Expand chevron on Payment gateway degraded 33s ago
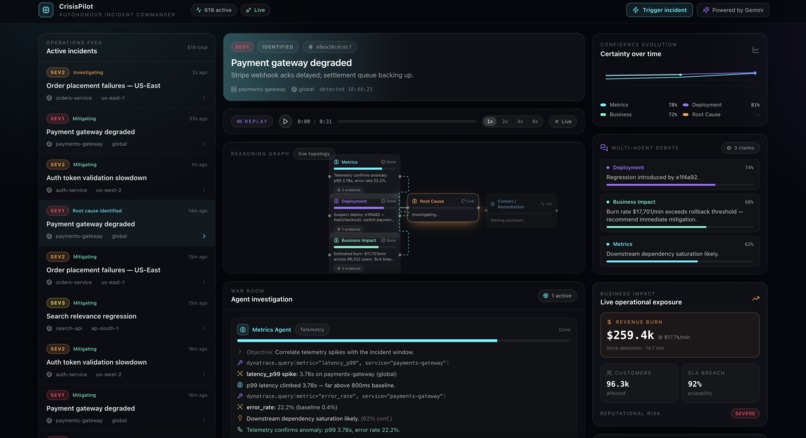The height and width of the screenshot is (438, 806). 204,144
